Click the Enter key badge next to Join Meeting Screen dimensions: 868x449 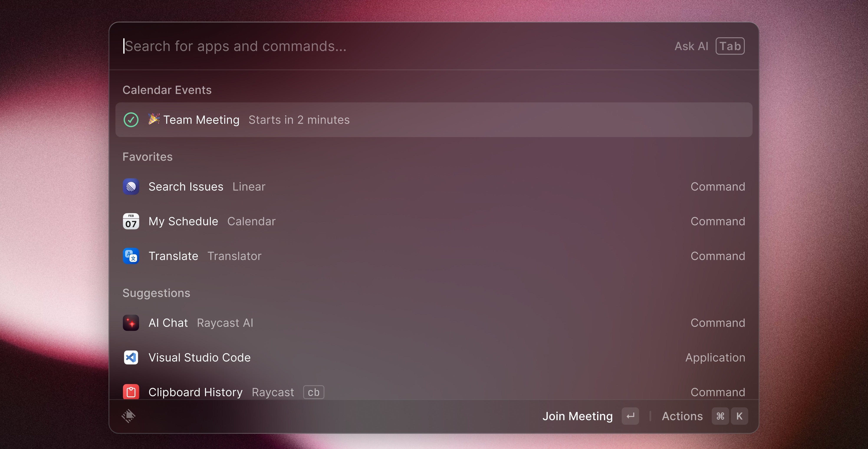630,416
